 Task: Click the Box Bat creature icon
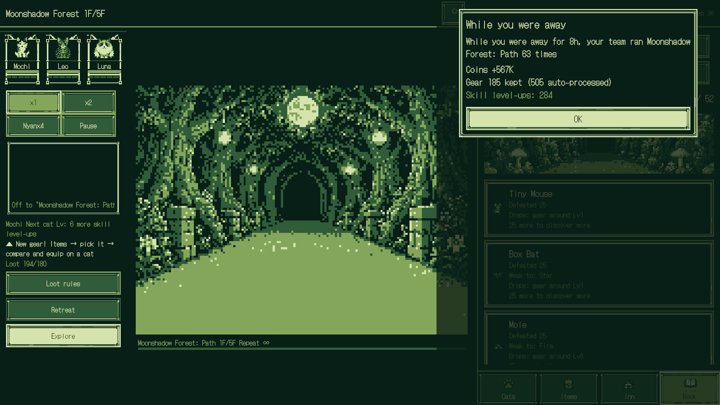(498, 275)
